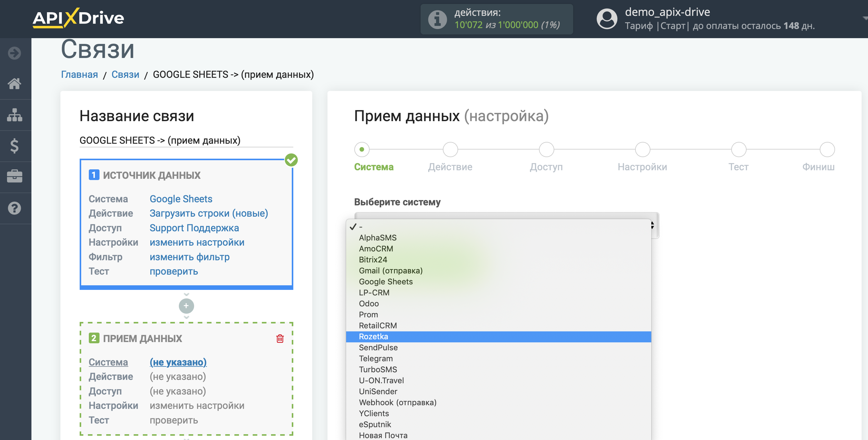Select the dash empty option in list
This screenshot has width=868, height=440.
(x=498, y=227)
